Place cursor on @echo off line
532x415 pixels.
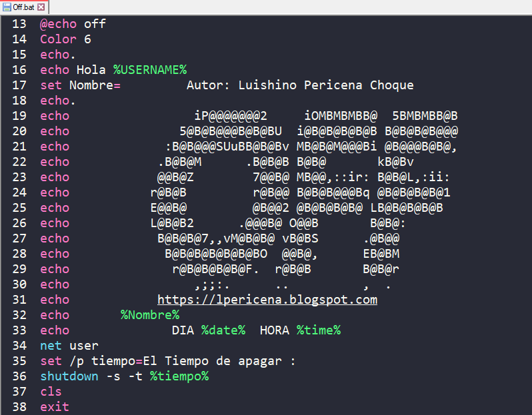pyautogui.click(x=73, y=24)
